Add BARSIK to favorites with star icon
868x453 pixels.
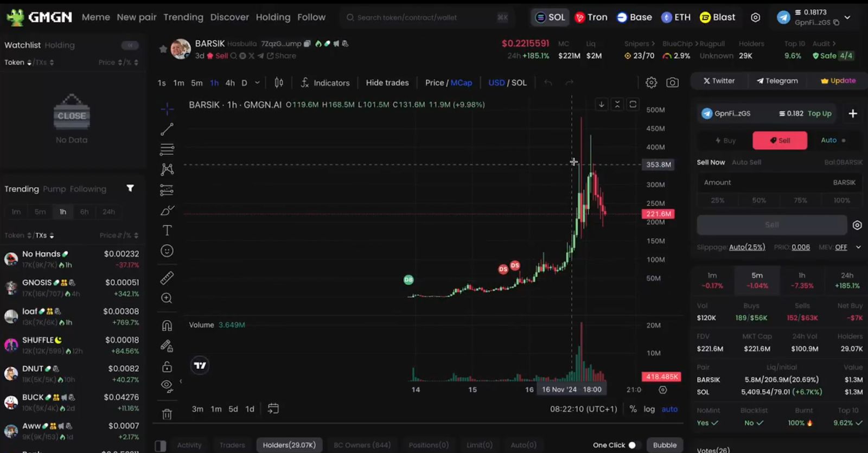coord(163,49)
